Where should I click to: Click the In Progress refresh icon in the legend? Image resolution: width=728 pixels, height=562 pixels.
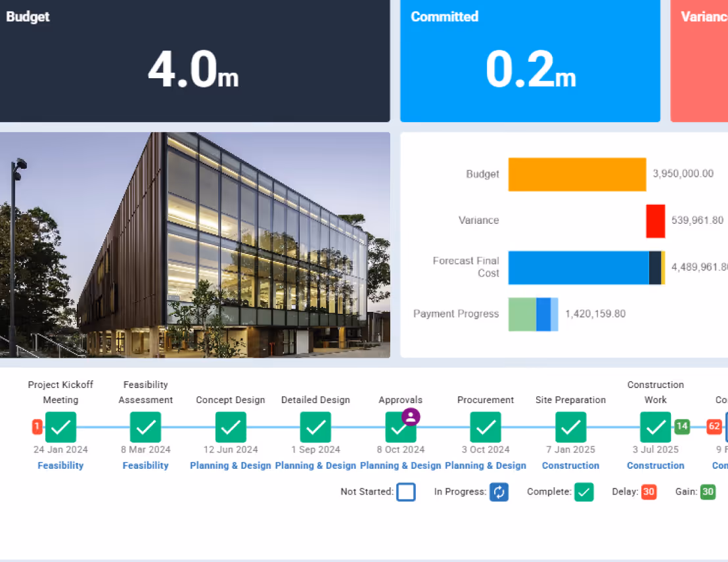(499, 492)
